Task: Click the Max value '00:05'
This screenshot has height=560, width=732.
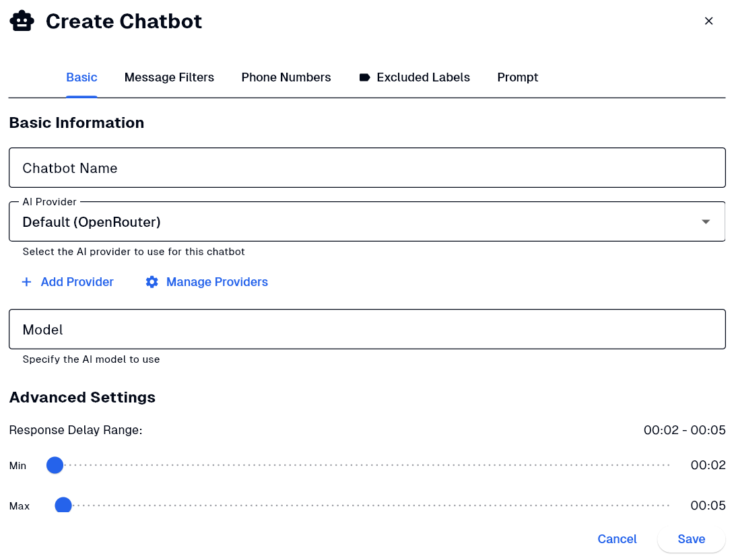Action: click(x=708, y=505)
